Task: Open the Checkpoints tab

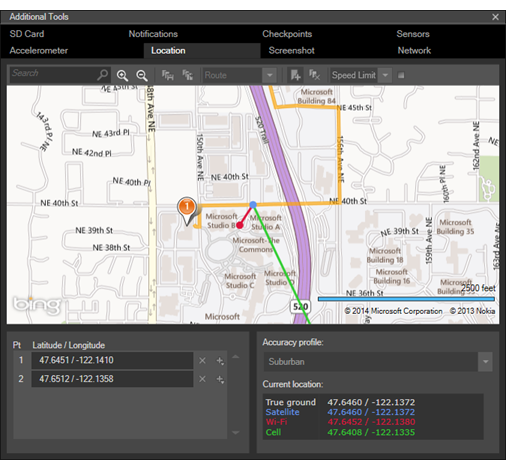Action: click(x=287, y=34)
